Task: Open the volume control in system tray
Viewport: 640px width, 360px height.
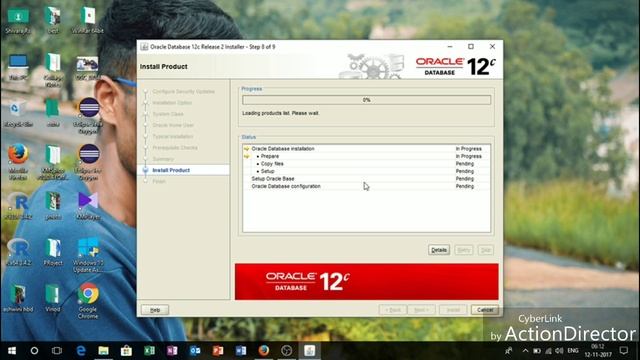Action: [x=559, y=351]
